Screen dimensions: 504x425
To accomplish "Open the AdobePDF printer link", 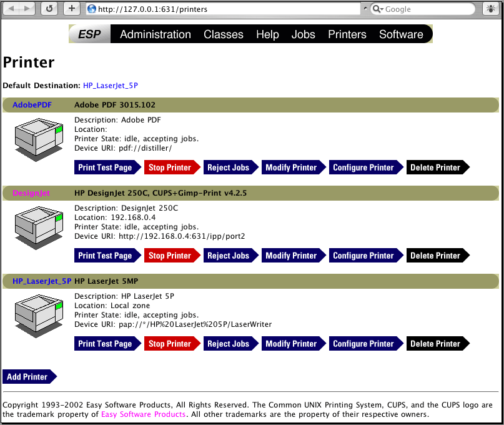I will [32, 105].
